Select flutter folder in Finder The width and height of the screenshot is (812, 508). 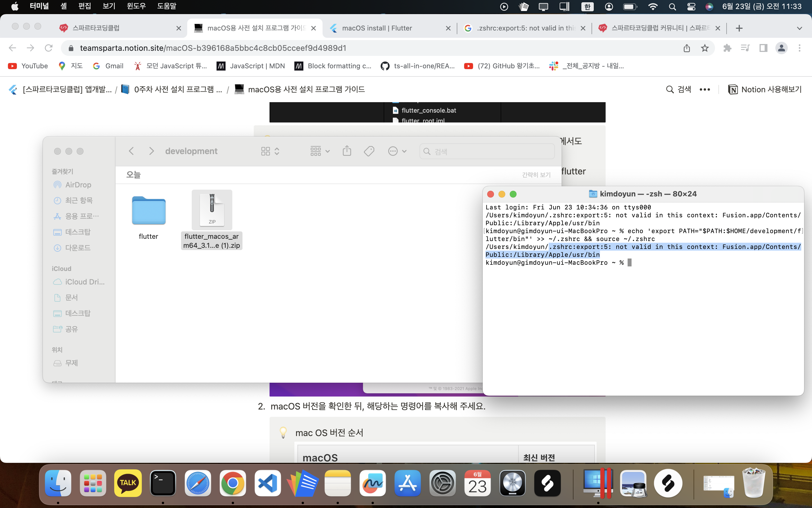point(148,217)
